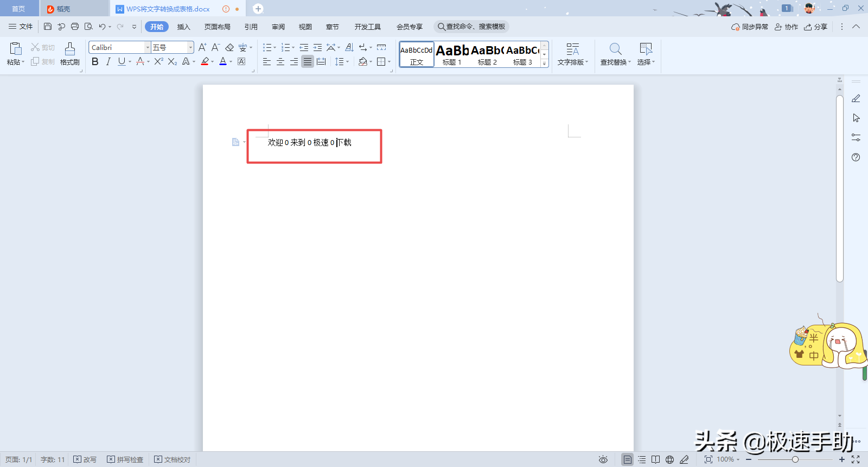The image size is (868, 467).
Task: Toggle Document Proofing (文档校对) in status bar
Action: (173, 459)
